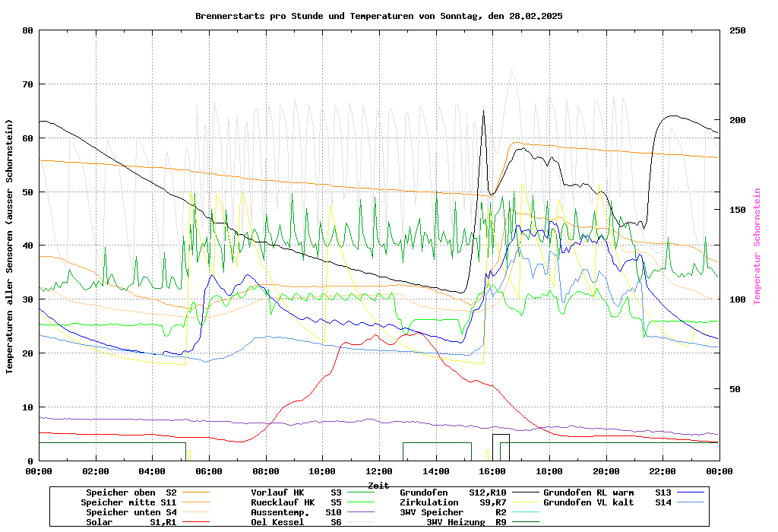Image resolution: width=778 pixels, height=532 pixels.
Task: Click the Zeit x-axis label
Action: pyautogui.click(x=378, y=485)
